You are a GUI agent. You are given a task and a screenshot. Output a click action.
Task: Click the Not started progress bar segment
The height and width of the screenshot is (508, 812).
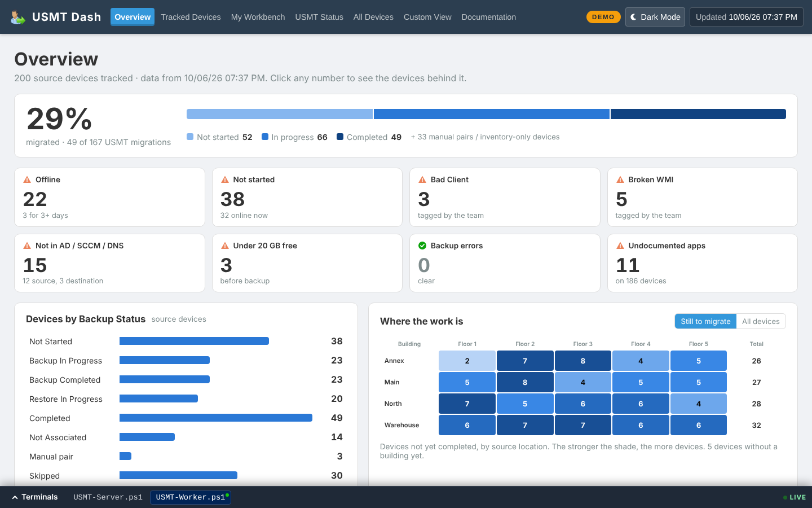coord(280,114)
